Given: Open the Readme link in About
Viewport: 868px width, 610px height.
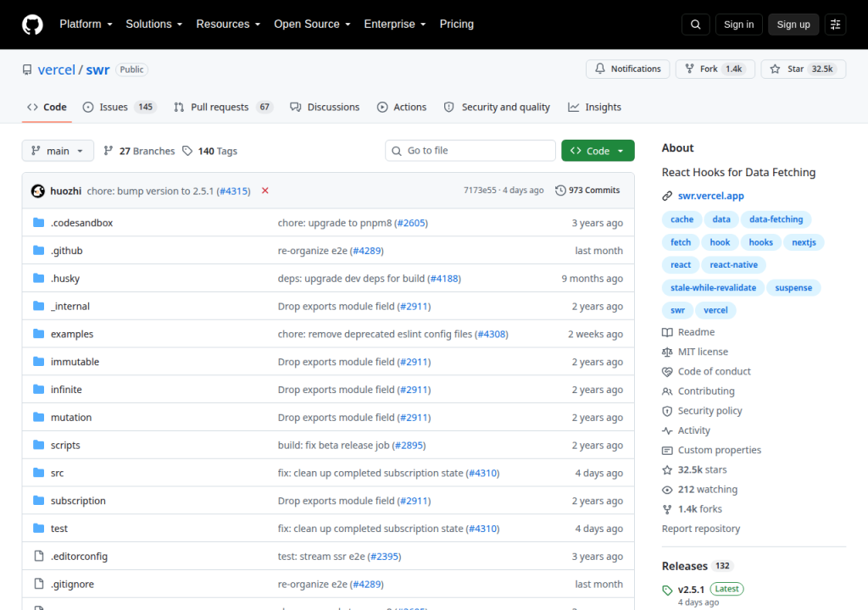Looking at the screenshot, I should point(688,332).
